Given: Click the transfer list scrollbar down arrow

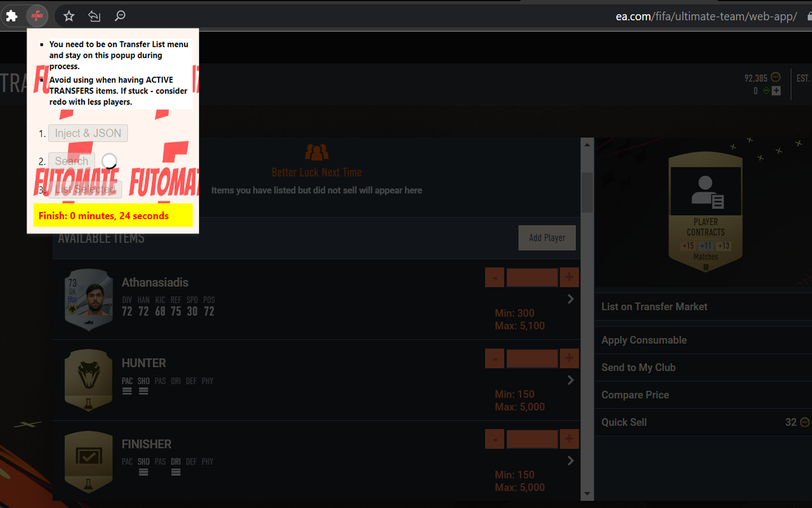Looking at the screenshot, I should 587,493.
